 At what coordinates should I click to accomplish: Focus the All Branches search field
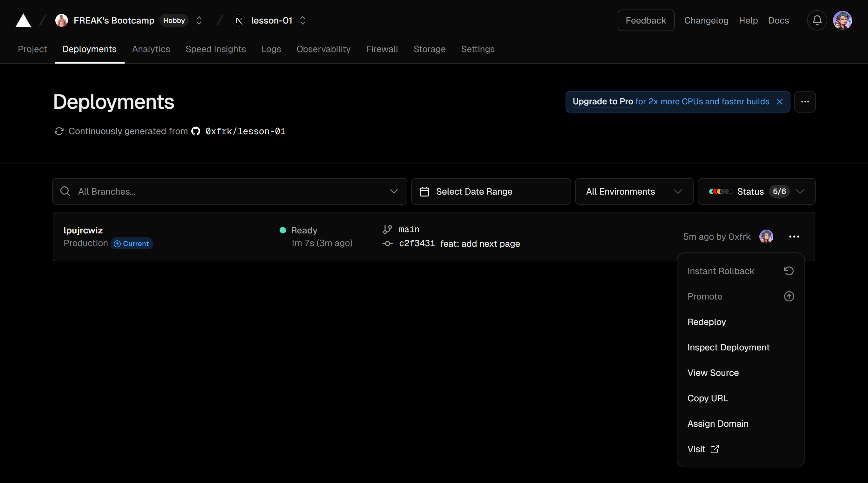[230, 192]
